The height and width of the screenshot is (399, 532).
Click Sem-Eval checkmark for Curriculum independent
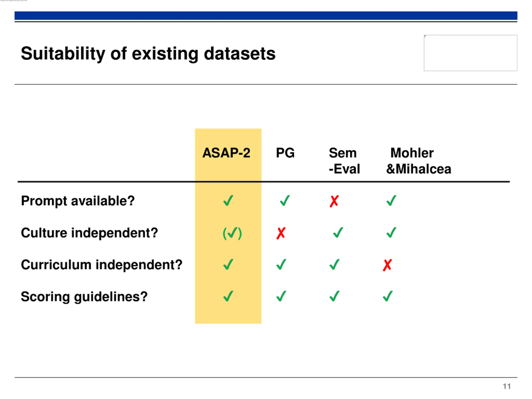[335, 264]
